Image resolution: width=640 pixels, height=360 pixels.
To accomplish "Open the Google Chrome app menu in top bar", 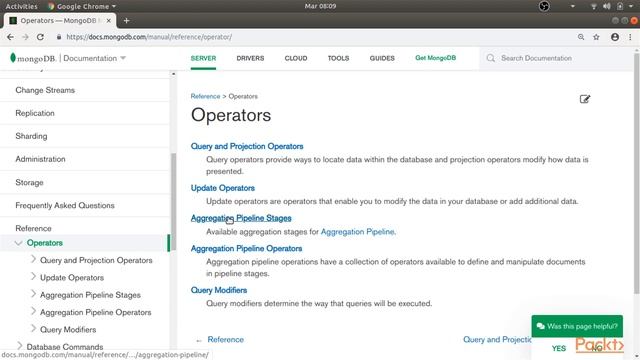I will pos(82,6).
